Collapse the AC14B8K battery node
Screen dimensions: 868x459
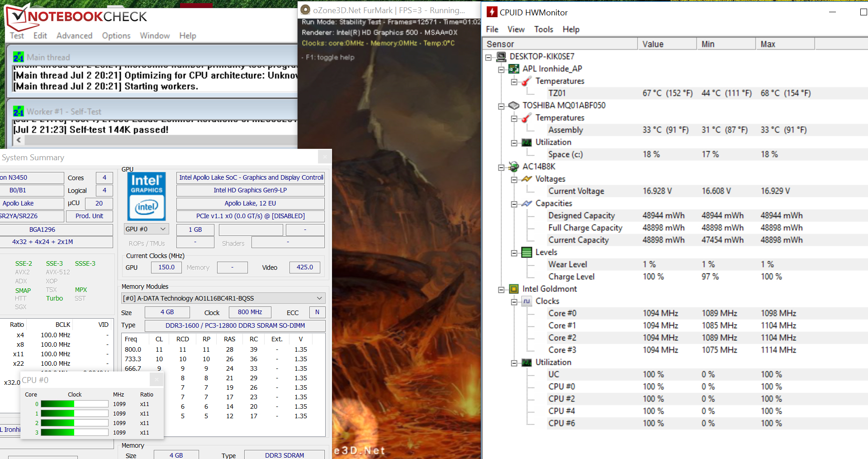(x=501, y=167)
